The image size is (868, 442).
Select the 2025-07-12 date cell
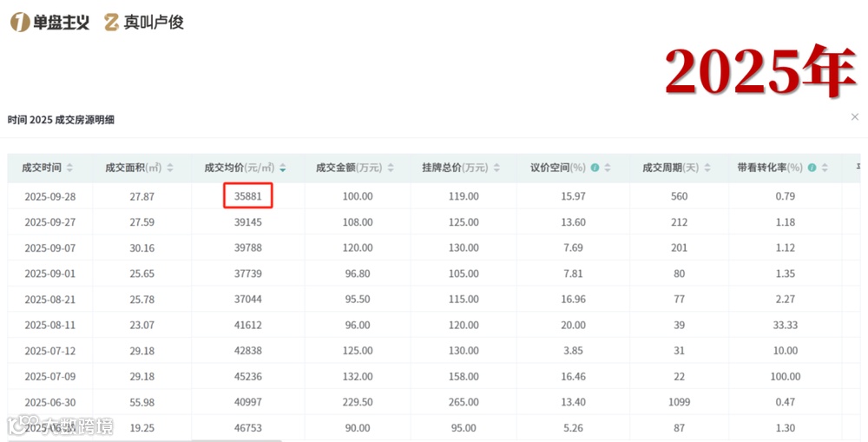pos(50,351)
